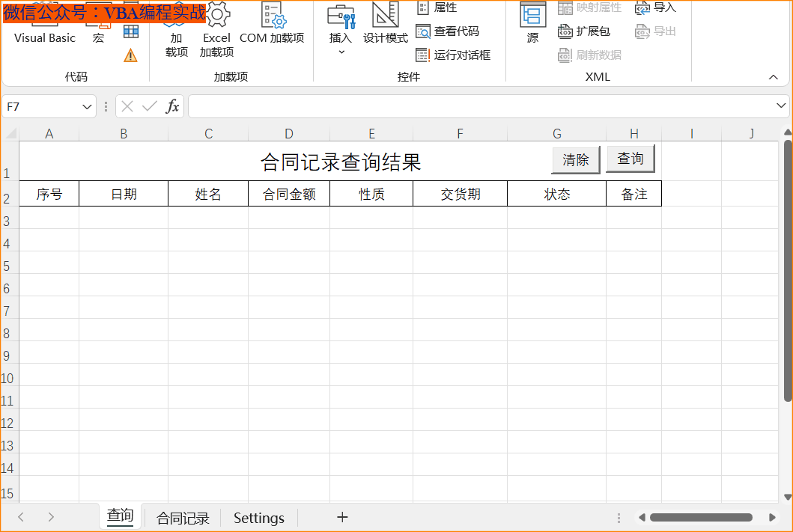Click the insert function fx icon
Viewport: 793px width, 532px height.
[172, 106]
